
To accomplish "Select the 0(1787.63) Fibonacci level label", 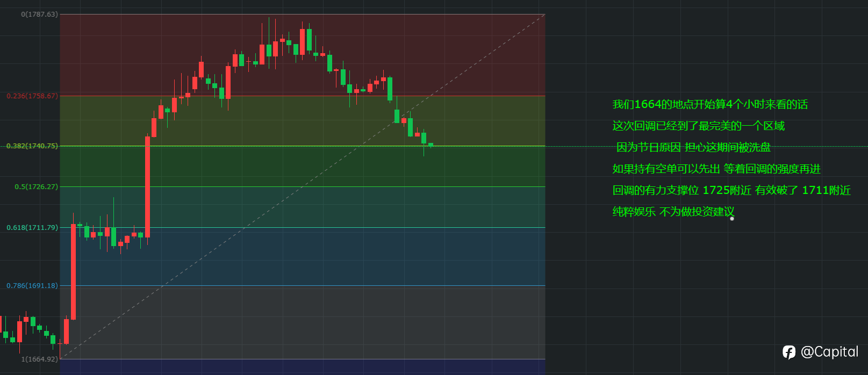I will pyautogui.click(x=39, y=15).
